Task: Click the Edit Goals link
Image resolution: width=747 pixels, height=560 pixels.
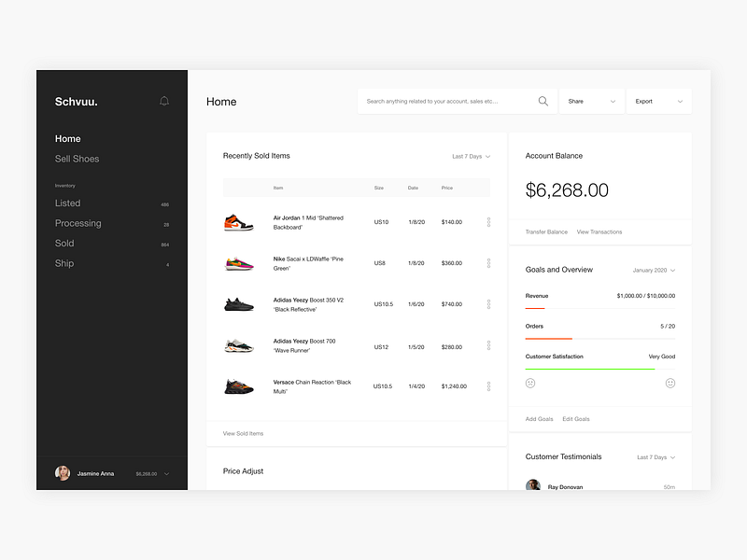Action: click(x=576, y=419)
